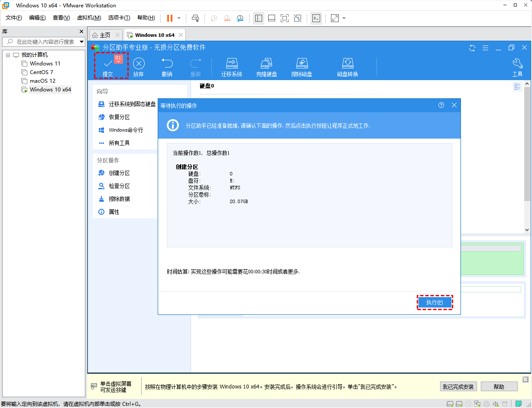Open the library search dropdown arrow

[81, 42]
